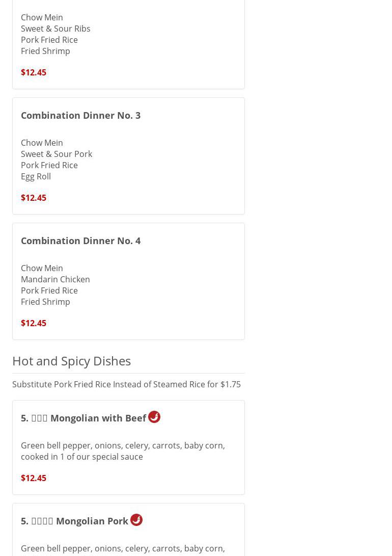Open Combination Dinner No. 4 item

[80, 241]
